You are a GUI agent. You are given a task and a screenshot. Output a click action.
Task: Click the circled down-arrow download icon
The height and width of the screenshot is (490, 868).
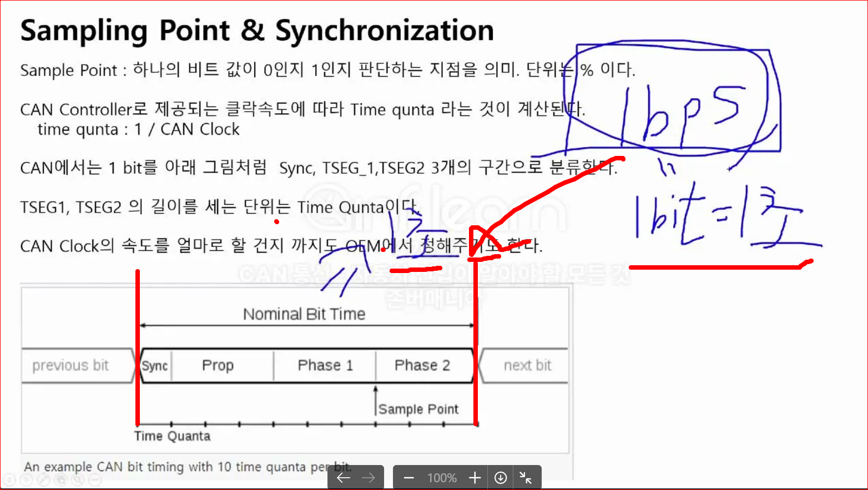[501, 478]
